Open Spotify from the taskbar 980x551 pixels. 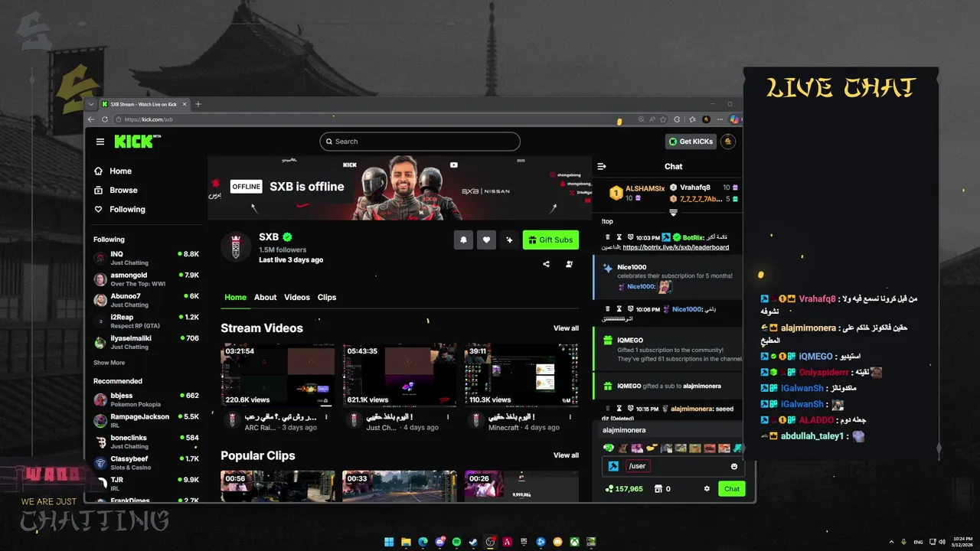456,542
